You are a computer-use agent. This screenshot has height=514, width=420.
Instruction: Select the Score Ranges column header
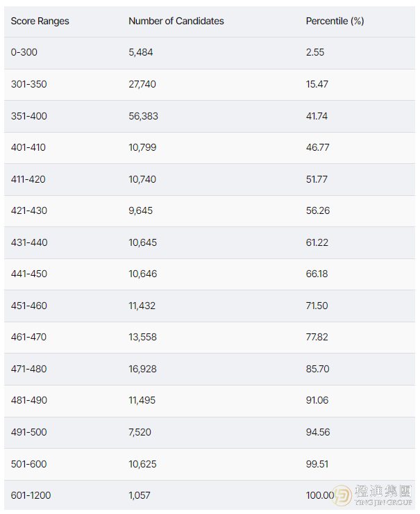40,21
